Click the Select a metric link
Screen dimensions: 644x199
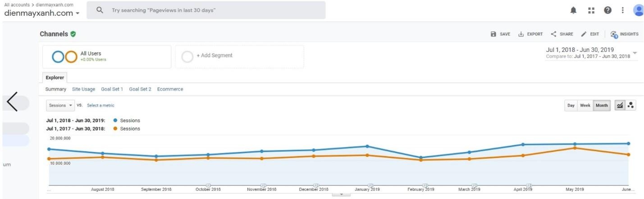(100, 106)
